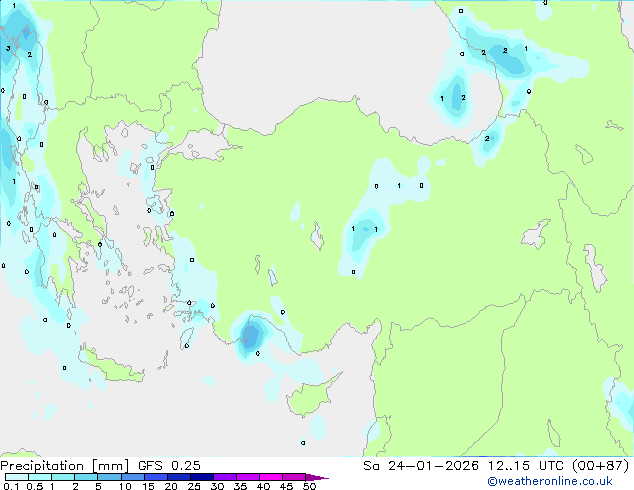The width and height of the screenshot is (634, 490).
Task: Click the purple arrow tip after legend 50
Action: click(x=317, y=477)
